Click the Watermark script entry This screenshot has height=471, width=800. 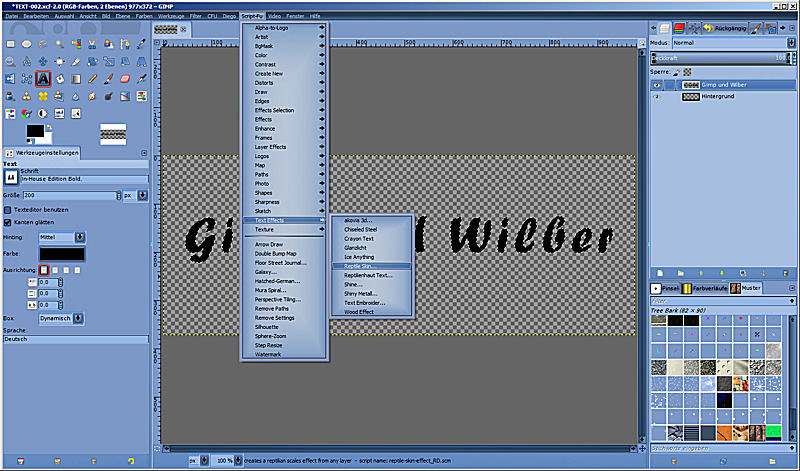tap(284, 355)
